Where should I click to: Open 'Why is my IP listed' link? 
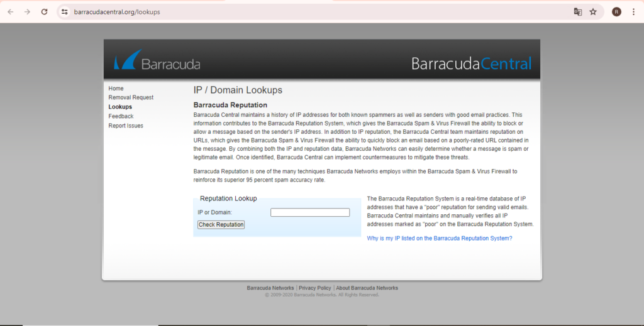pos(440,238)
